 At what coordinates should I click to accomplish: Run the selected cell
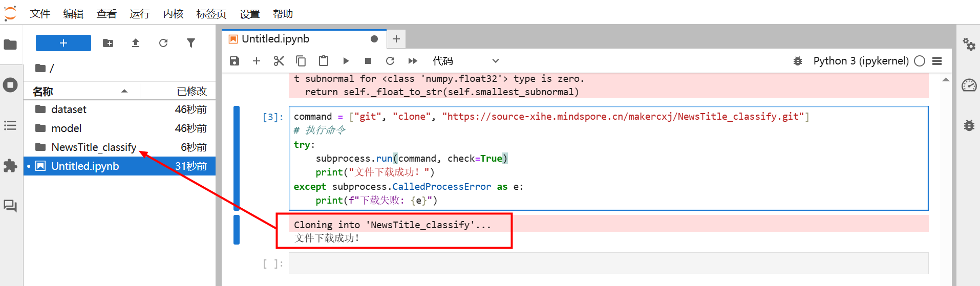click(346, 61)
